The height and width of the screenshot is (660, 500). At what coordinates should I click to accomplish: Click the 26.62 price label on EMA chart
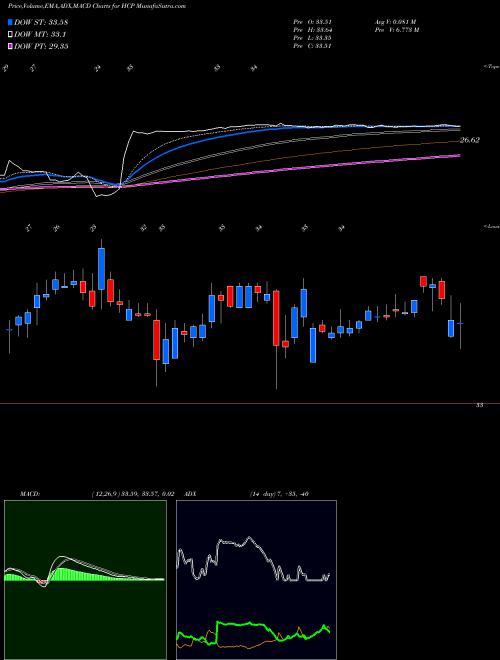[x=470, y=140]
